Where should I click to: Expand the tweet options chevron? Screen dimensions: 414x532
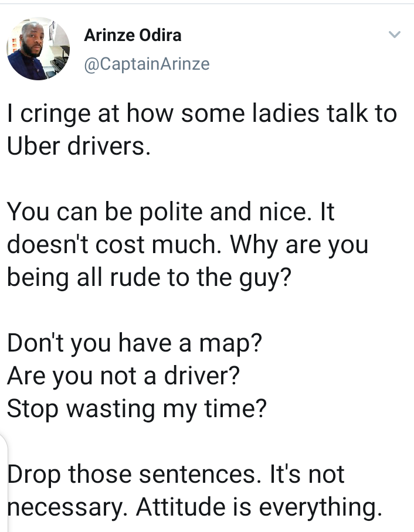coord(394,34)
